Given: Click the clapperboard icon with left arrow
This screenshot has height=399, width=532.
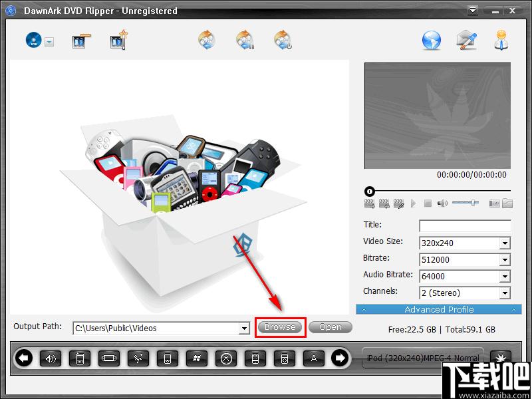Looking at the screenshot, I should pyautogui.click(x=384, y=203).
